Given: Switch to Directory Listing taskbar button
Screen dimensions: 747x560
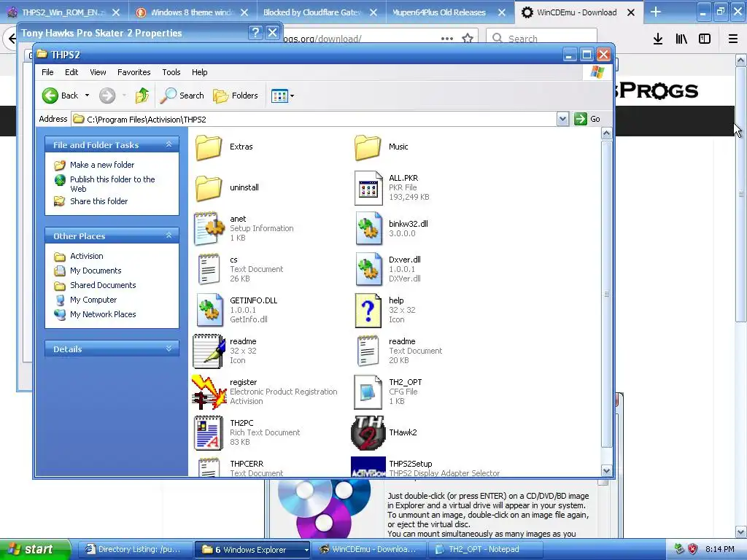Looking at the screenshot, I should (x=135, y=550).
